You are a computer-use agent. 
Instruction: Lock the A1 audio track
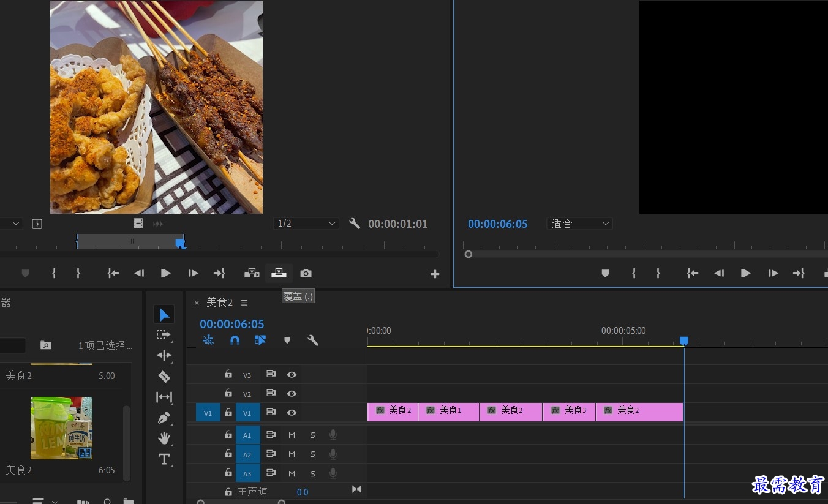(x=228, y=435)
